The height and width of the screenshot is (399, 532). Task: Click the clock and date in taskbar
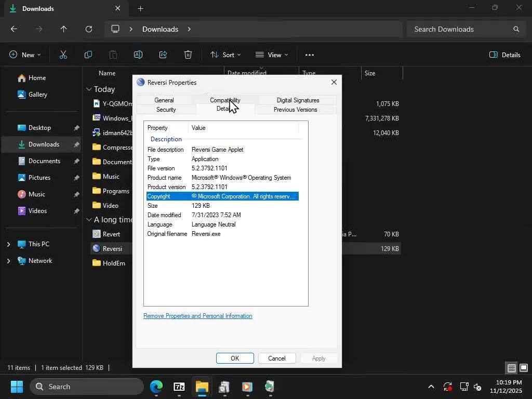coord(506,387)
